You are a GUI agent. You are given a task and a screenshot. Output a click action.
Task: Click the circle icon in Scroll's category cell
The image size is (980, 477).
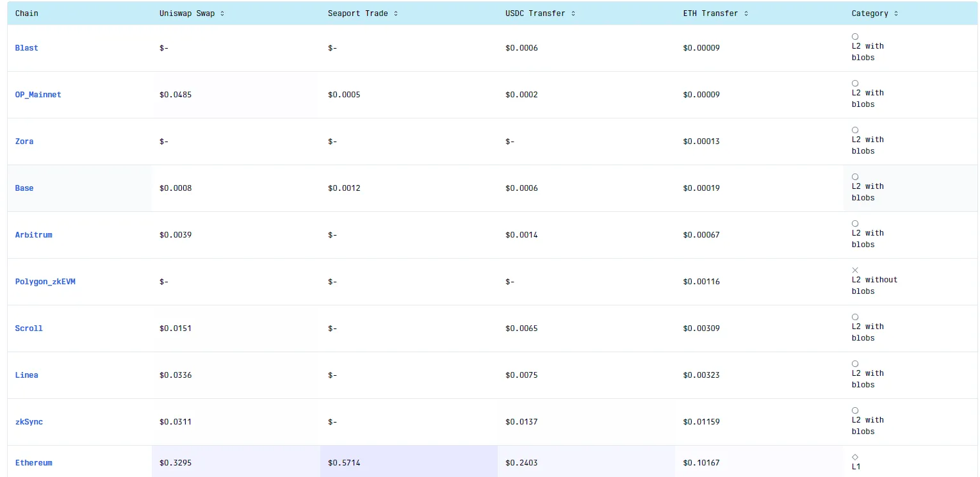[855, 317]
